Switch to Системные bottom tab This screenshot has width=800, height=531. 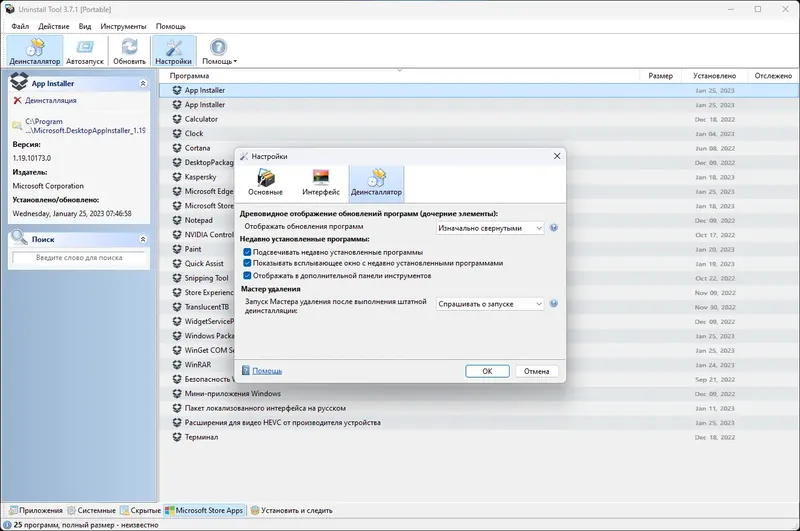91,510
